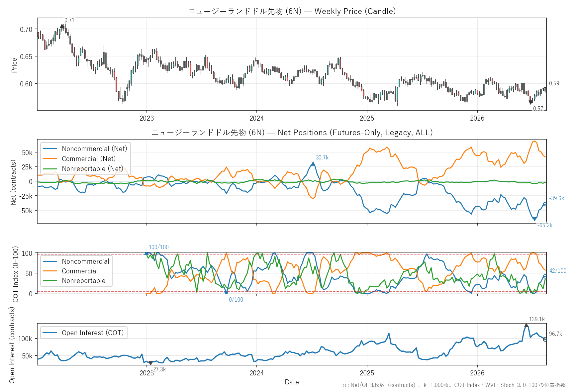Image resolution: width=574 pixels, height=392 pixels.
Task: Click the Noncommercial net low marker at -65.2k
Action: click(x=534, y=219)
